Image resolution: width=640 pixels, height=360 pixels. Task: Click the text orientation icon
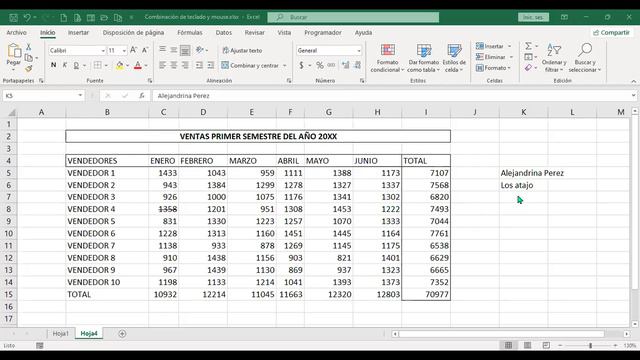click(x=200, y=50)
